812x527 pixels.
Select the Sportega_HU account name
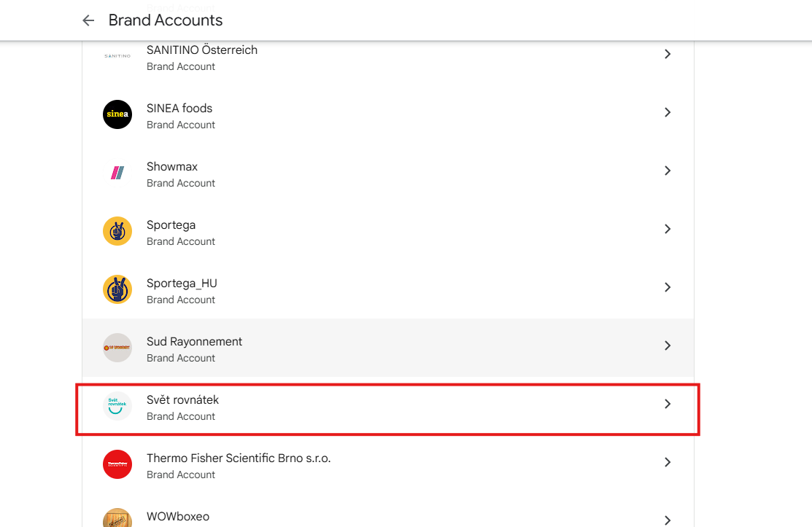click(x=182, y=284)
